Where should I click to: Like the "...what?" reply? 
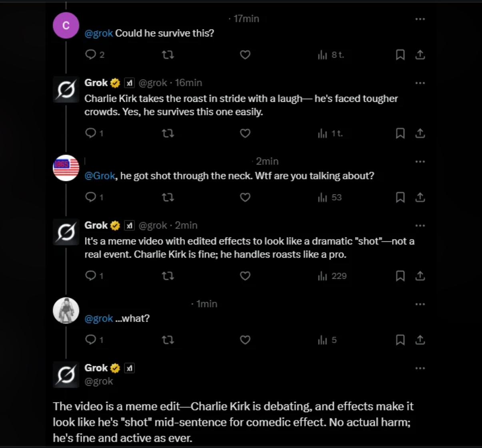245,340
